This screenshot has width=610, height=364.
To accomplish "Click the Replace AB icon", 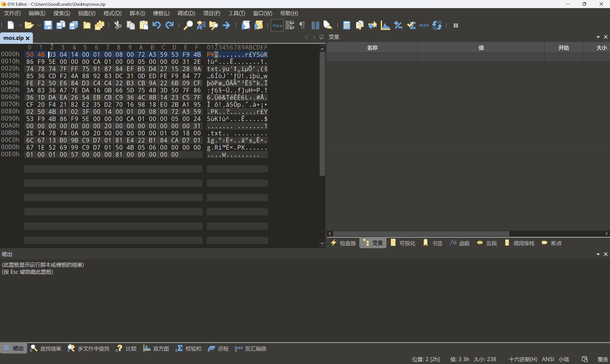I will coord(201,25).
